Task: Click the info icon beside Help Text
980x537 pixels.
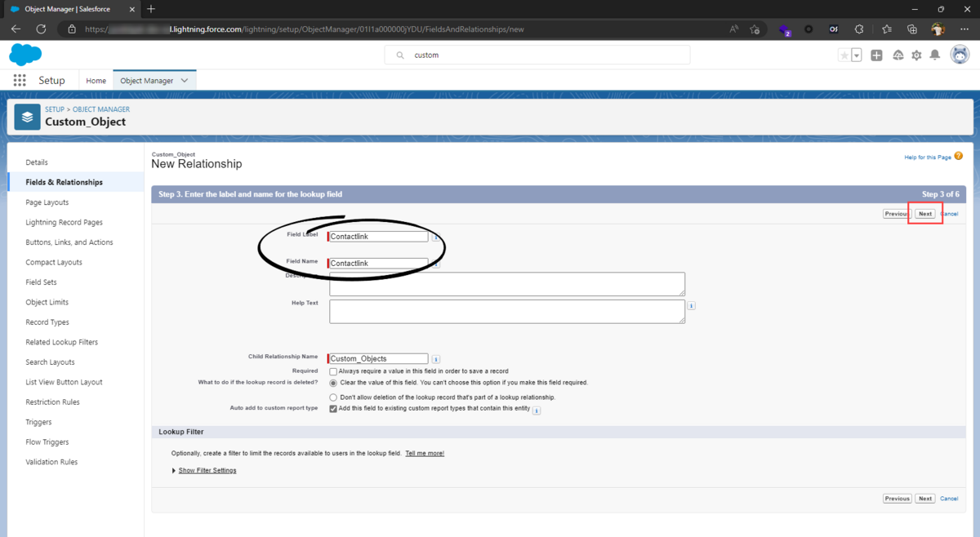Action: pos(692,306)
